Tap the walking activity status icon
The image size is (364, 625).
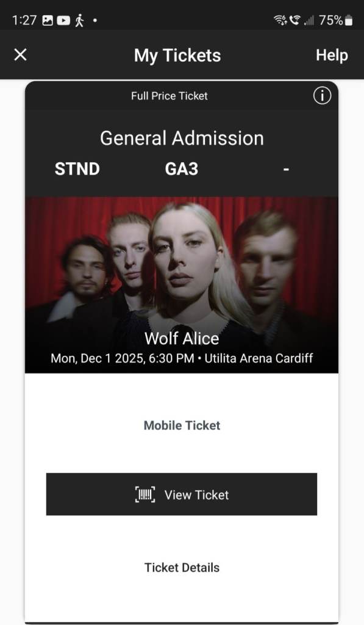pos(80,20)
